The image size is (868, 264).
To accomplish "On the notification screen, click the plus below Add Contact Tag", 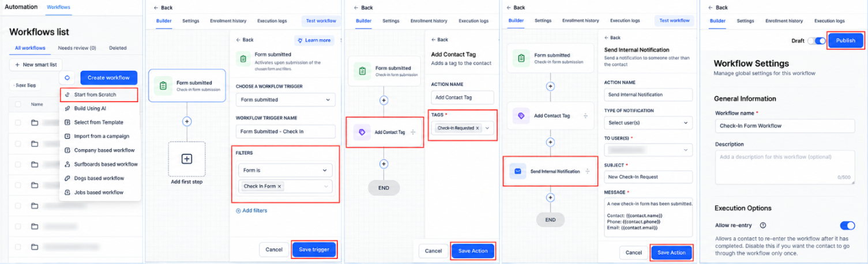I will pos(550,142).
